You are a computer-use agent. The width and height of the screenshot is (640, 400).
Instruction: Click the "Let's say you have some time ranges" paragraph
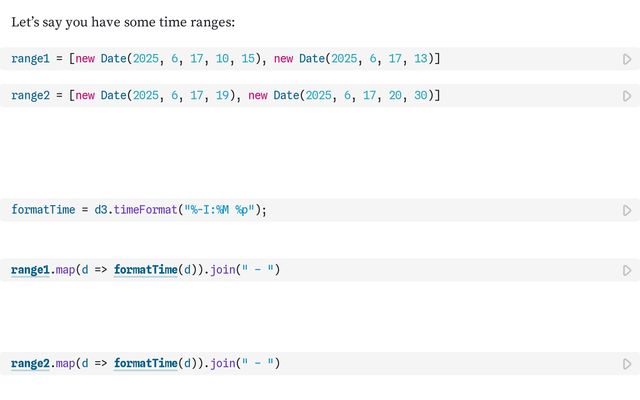[x=123, y=22]
